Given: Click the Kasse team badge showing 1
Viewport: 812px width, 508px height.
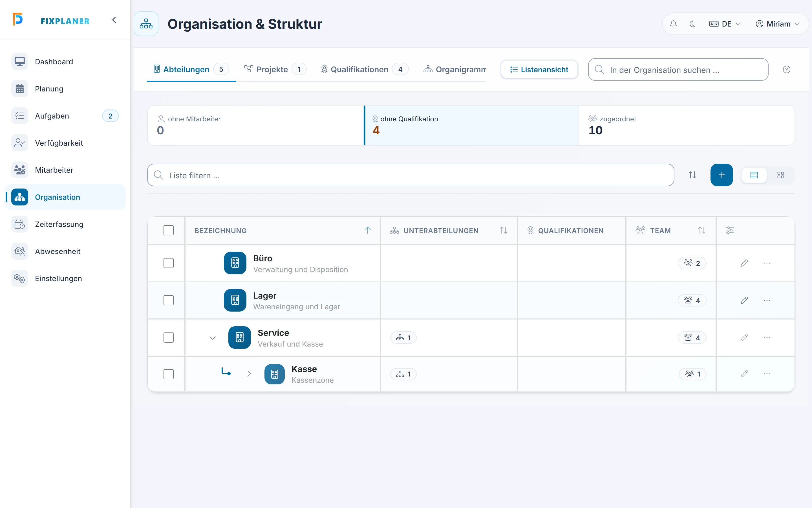Looking at the screenshot, I should click(692, 374).
